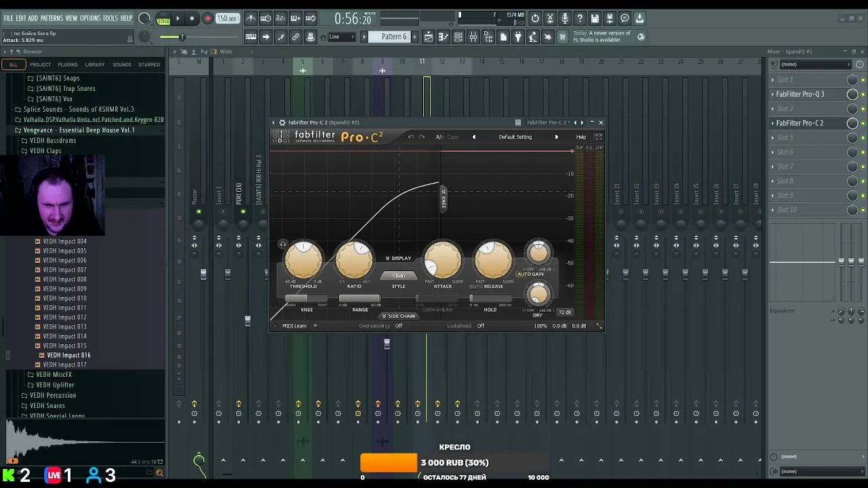Expand the VEDH Percussion folder
The width and height of the screenshot is (868, 488).
(53, 395)
